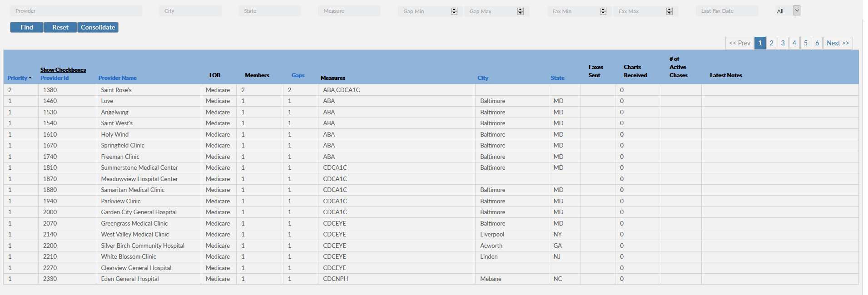Click the Last Fax Date field
This screenshot has height=295, width=868.
[726, 11]
